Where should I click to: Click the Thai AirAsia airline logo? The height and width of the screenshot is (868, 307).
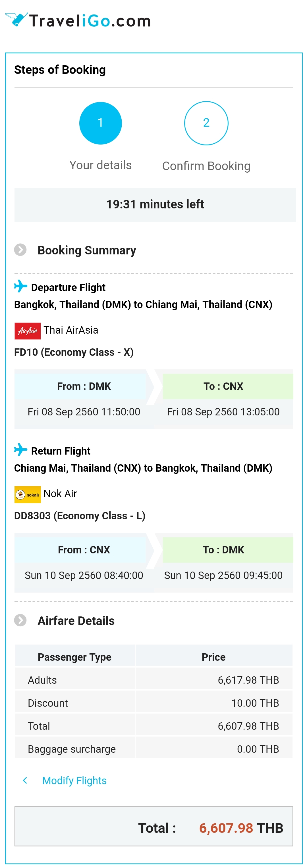click(27, 331)
